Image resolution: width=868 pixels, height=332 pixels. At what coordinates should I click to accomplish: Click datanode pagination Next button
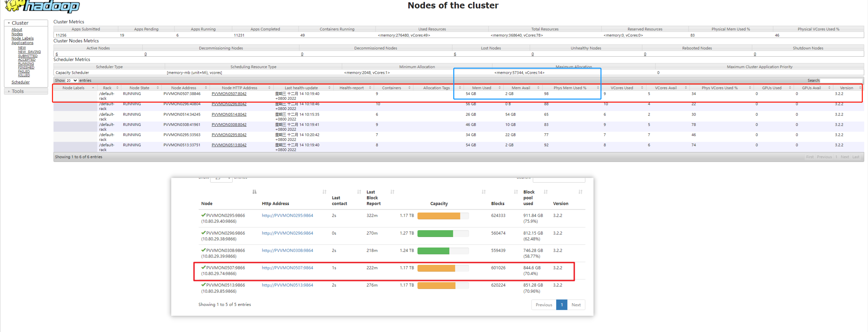(576, 305)
